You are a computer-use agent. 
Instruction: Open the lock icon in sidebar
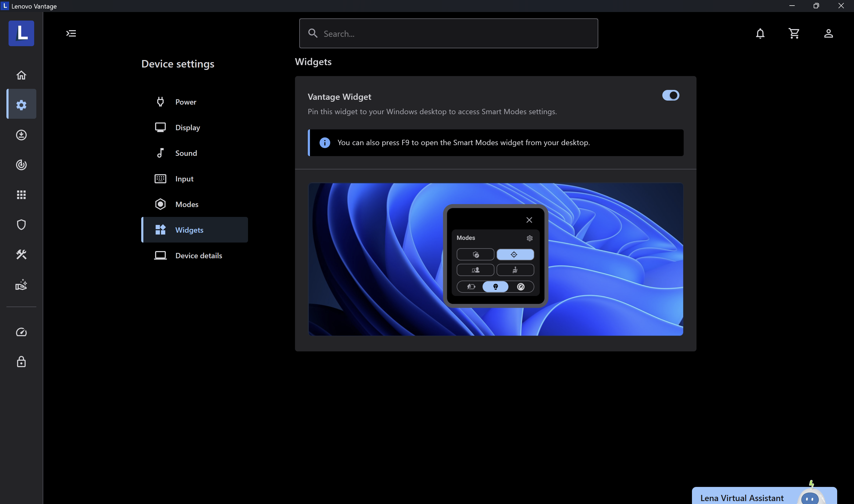coord(21,362)
